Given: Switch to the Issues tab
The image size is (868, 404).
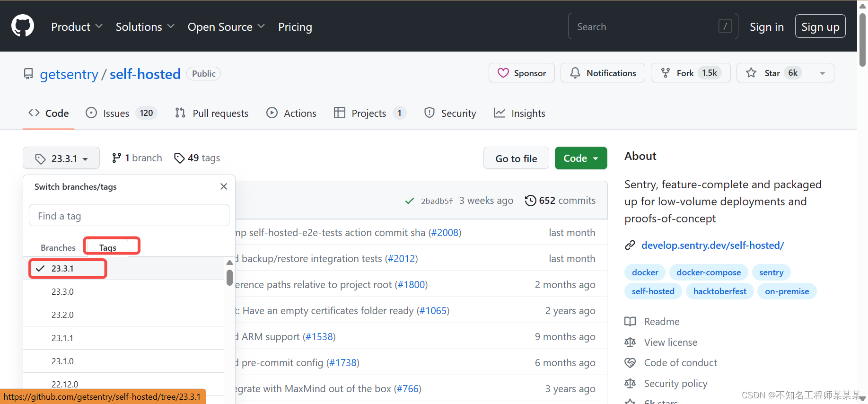Looking at the screenshot, I should point(121,113).
